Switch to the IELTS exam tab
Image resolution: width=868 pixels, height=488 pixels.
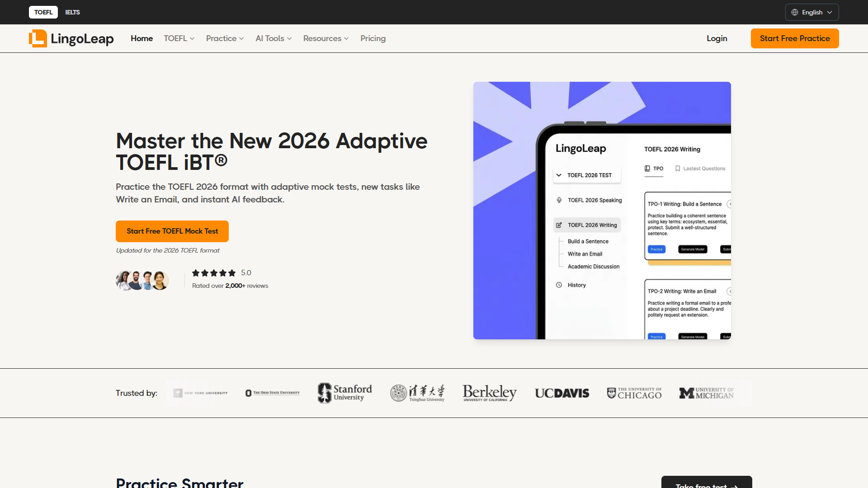point(72,12)
